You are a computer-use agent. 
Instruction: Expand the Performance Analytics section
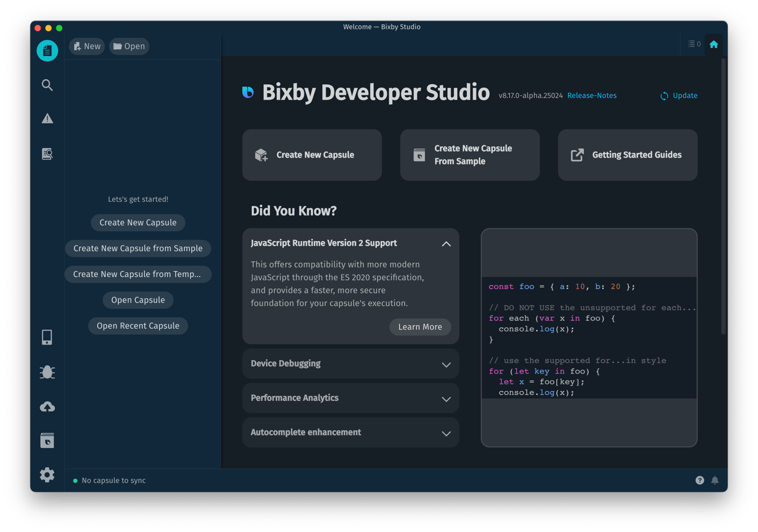(351, 398)
